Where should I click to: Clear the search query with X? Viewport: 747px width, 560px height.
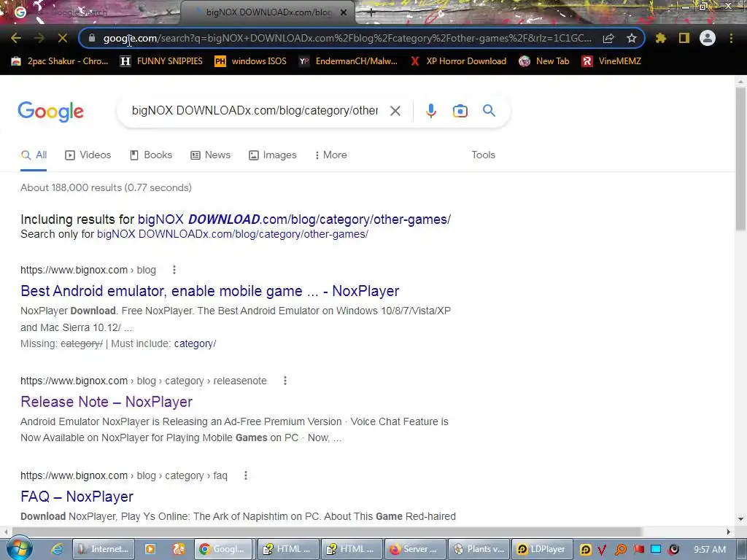[395, 111]
